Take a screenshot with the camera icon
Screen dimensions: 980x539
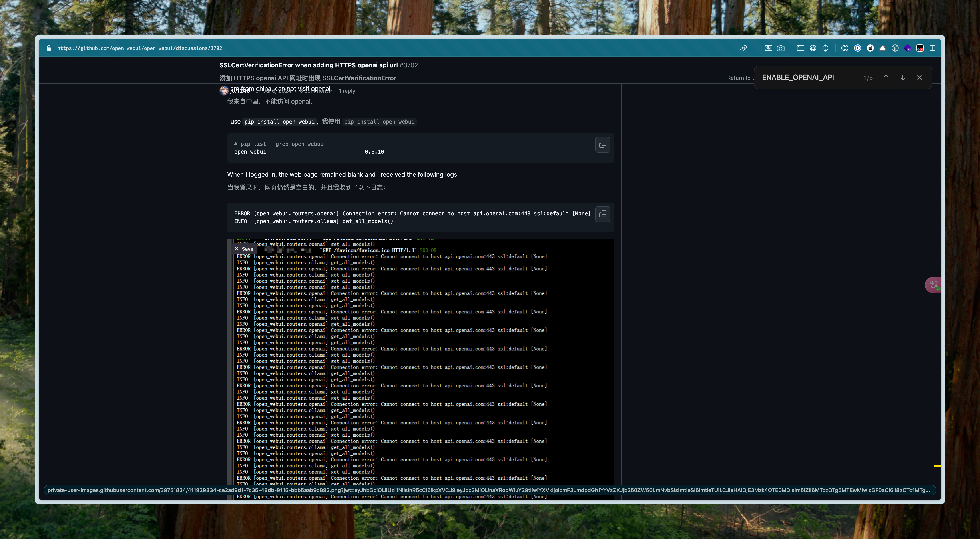(781, 48)
